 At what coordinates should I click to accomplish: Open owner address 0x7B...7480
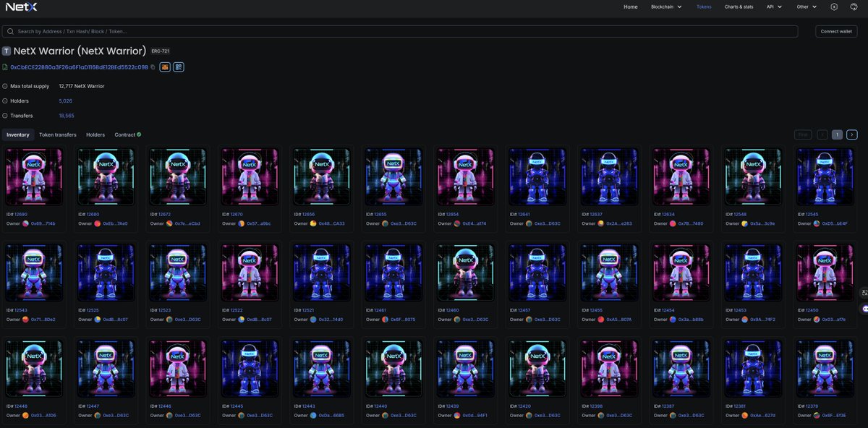690,224
